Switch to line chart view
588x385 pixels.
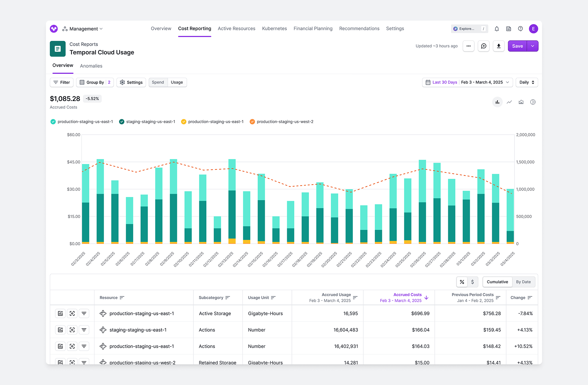tap(509, 102)
